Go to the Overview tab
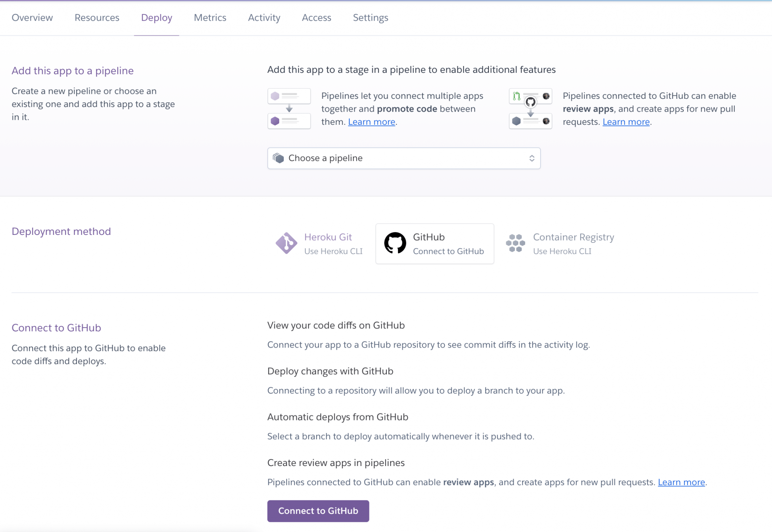The image size is (772, 532). tap(32, 17)
